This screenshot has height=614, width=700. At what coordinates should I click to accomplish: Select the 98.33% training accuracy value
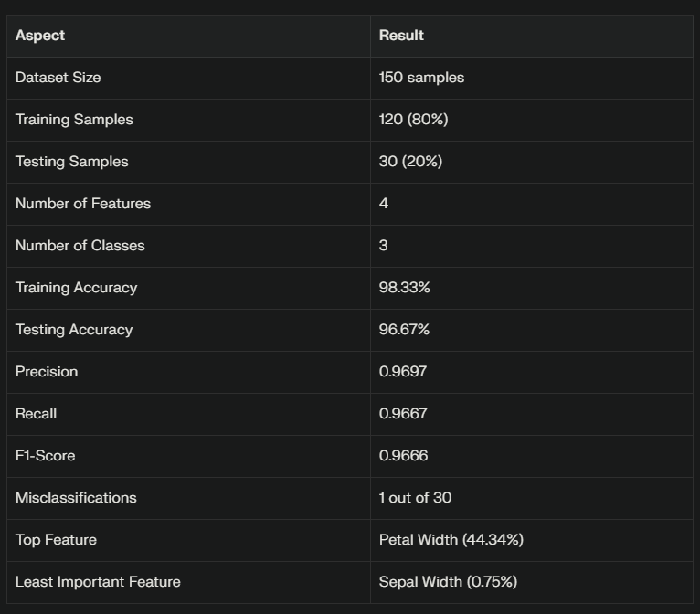[405, 288]
